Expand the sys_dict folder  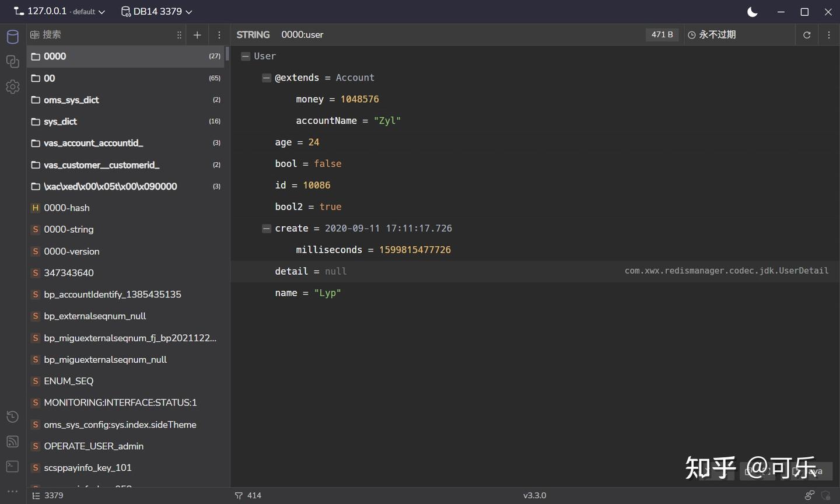coord(126,121)
